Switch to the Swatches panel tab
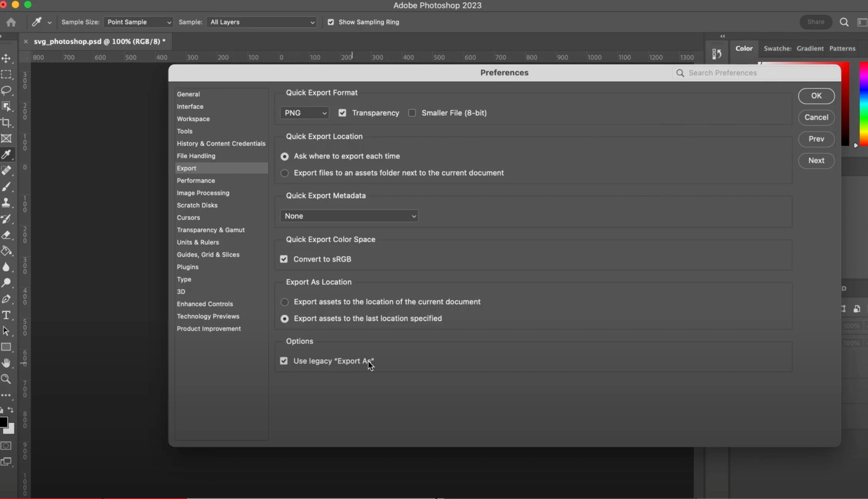868x499 pixels. pyautogui.click(x=777, y=48)
